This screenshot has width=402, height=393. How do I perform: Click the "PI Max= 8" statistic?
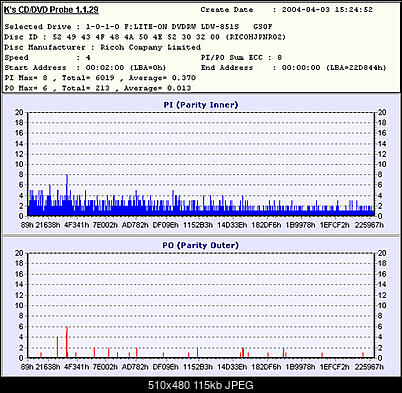click(26, 78)
